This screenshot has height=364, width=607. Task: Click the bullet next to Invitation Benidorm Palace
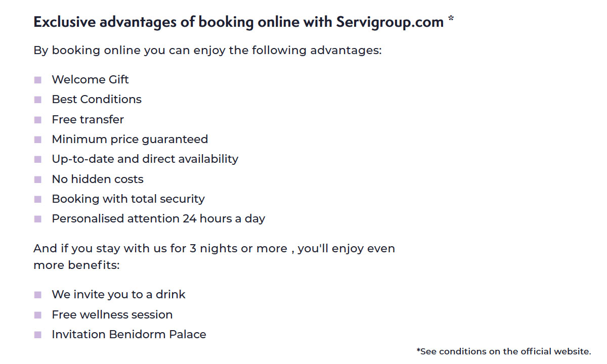(38, 335)
